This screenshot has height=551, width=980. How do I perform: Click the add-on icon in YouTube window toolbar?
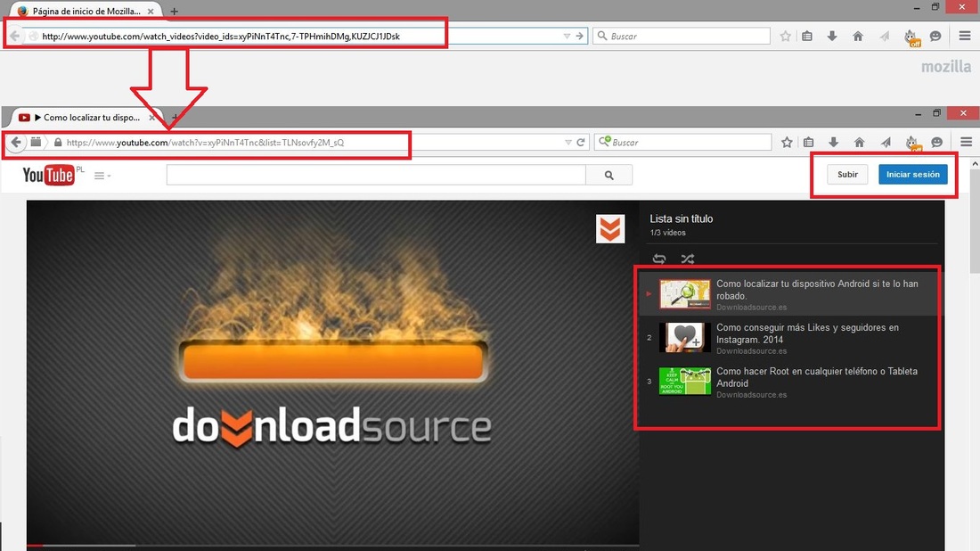click(912, 144)
